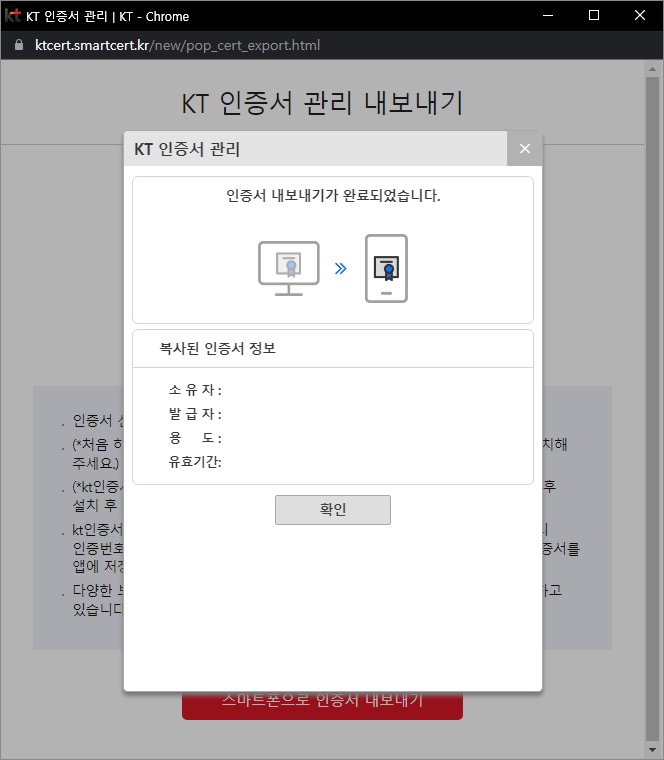
Task: Click the KT 인증서 관리 내보내기 page heading
Action: click(322, 103)
